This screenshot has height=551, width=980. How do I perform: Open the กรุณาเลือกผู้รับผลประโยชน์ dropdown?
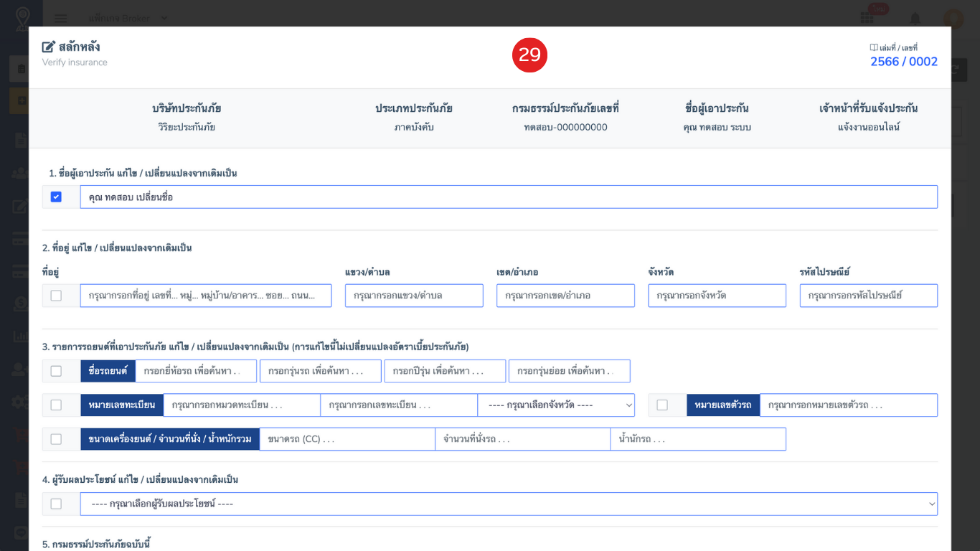[509, 504]
